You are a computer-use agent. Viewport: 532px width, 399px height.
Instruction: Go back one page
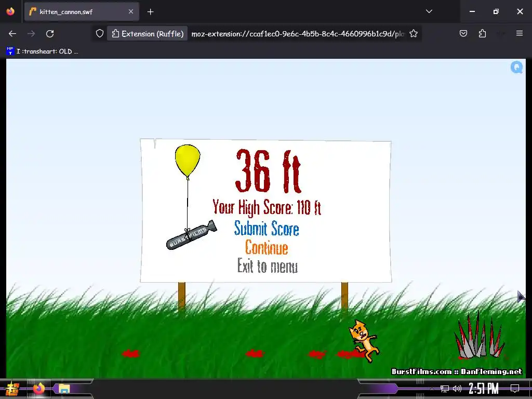pyautogui.click(x=12, y=34)
